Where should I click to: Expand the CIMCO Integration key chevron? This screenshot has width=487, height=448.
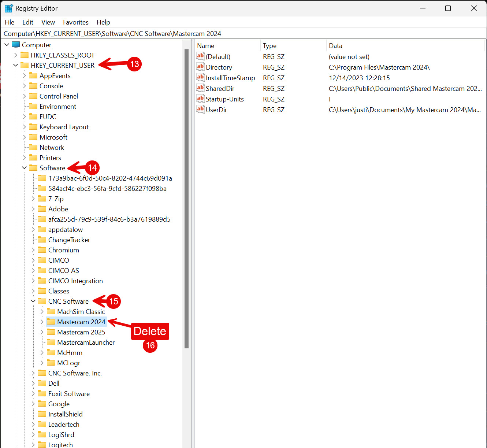click(33, 281)
